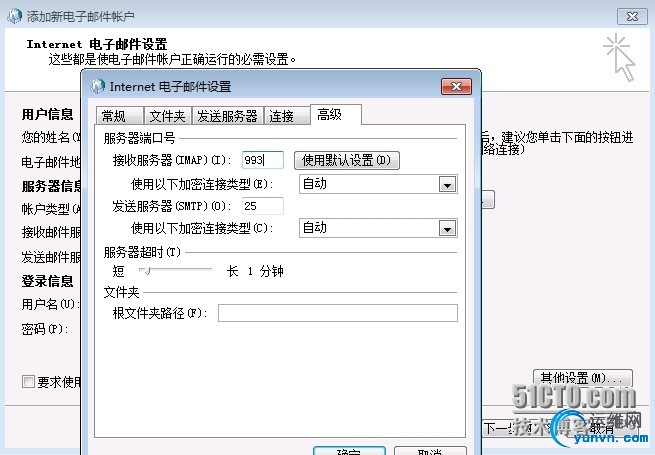Toggle the 要求使用 checkbox in background window
Image resolution: width=655 pixels, height=455 pixels.
(x=28, y=381)
